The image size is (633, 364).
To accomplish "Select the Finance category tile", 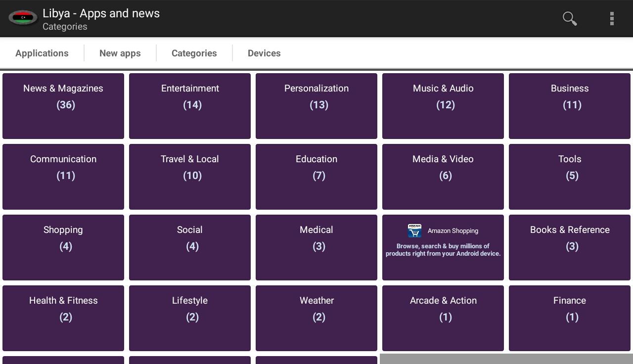I will [570, 318].
